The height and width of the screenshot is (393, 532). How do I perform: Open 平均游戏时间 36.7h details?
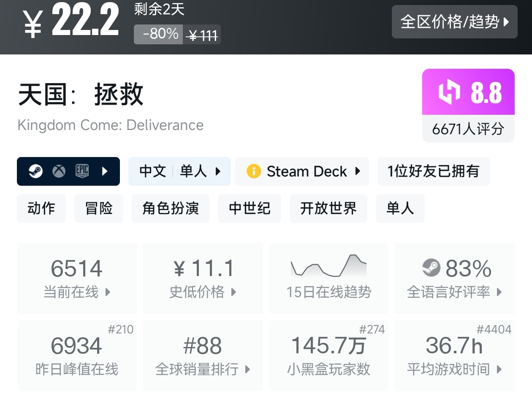454,355
